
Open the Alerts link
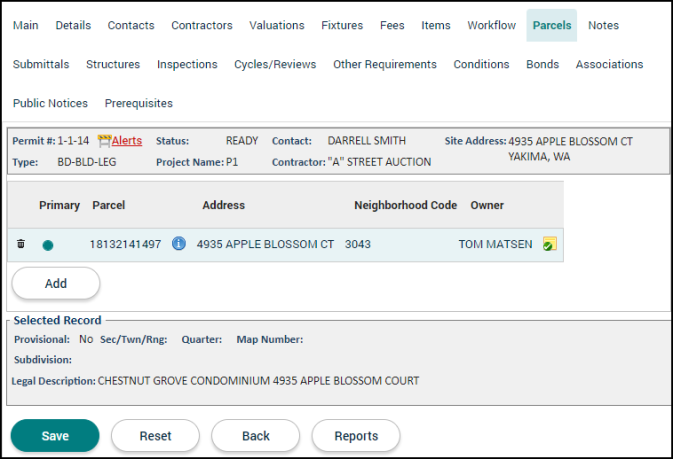(127, 141)
